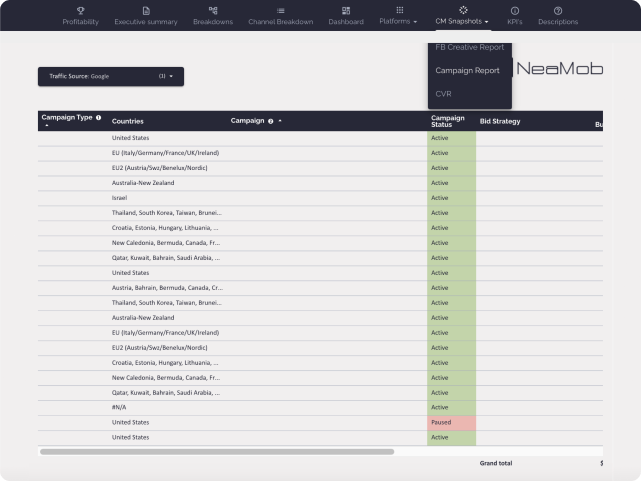Select FB Creative Report from the menu
The width and height of the screenshot is (641, 481).
(469, 47)
